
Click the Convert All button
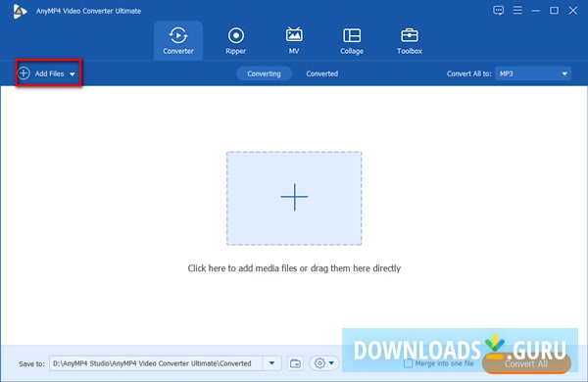click(526, 363)
